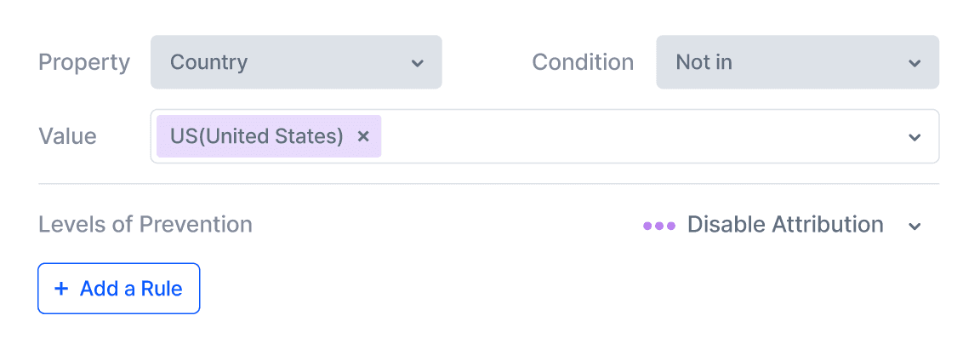The image size is (980, 350).
Task: Click the Levels of Prevention label
Action: (145, 225)
